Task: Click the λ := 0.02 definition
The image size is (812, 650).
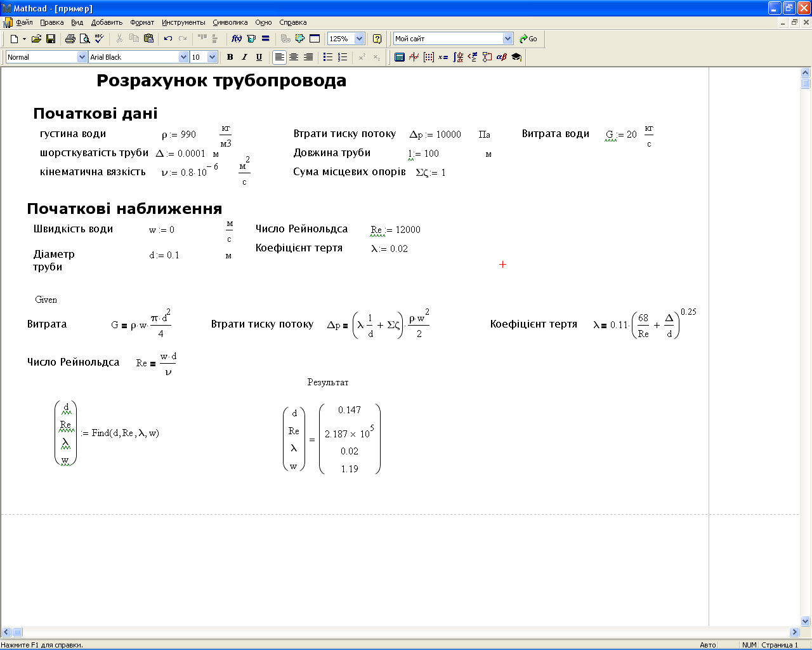Action: click(x=390, y=249)
